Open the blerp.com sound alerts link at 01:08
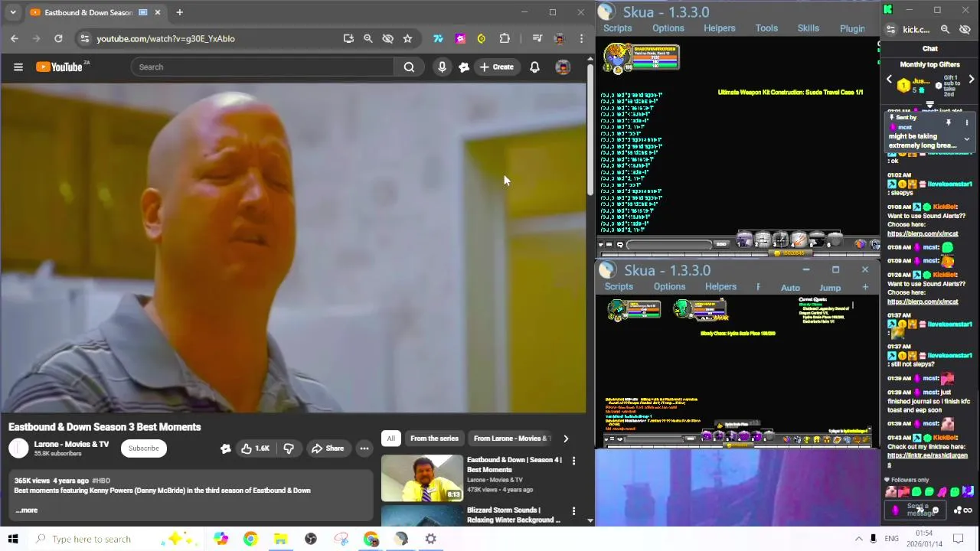Viewport: 980px width, 551px height. 923,234
